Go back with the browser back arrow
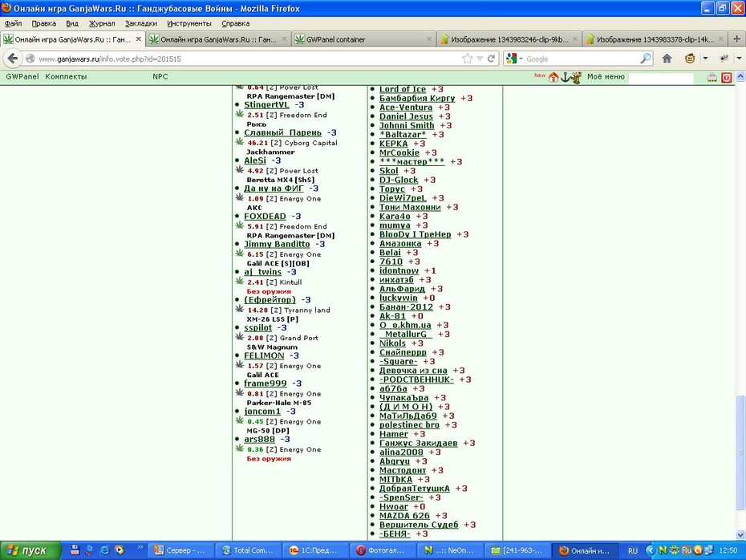Screen dimensions: 746x560 (13, 59)
